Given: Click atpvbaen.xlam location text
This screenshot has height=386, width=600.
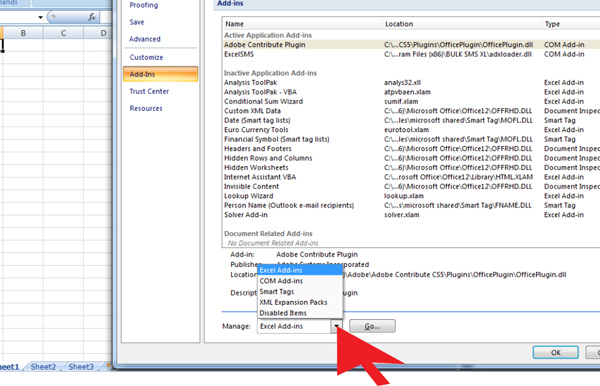Looking at the screenshot, I should tap(407, 92).
